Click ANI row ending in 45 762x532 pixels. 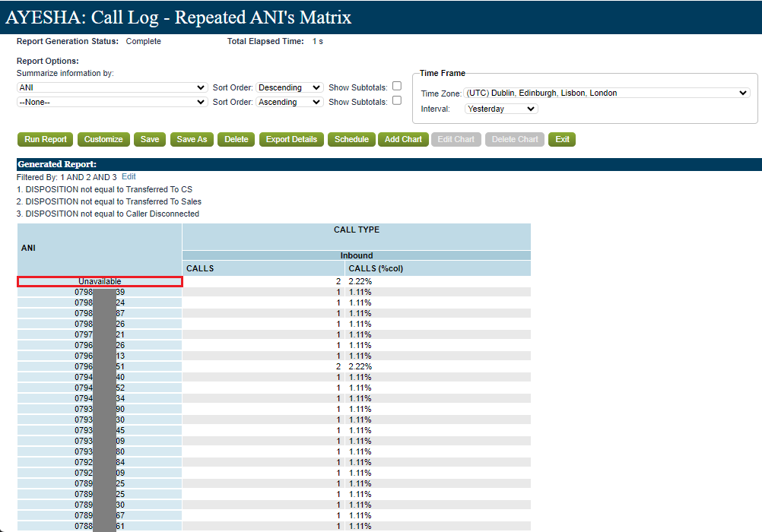[x=100, y=430]
